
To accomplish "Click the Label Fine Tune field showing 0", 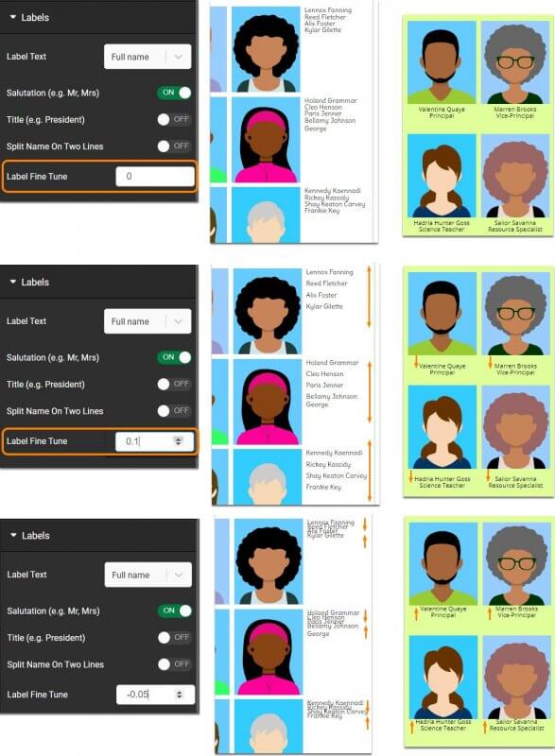I will [x=155, y=177].
